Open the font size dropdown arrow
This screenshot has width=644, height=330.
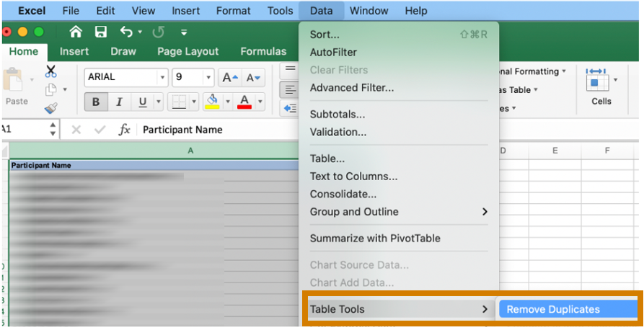pyautogui.click(x=208, y=77)
